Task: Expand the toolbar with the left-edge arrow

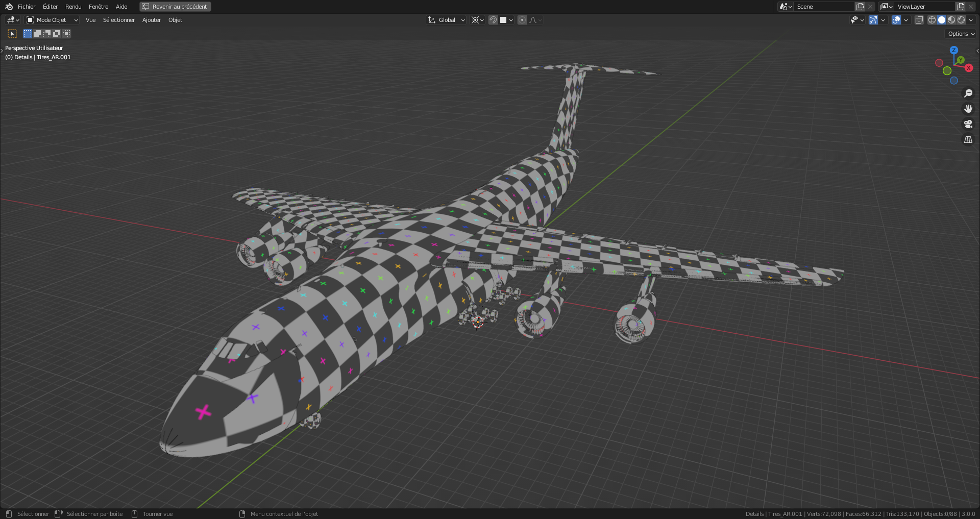Action: (2, 50)
